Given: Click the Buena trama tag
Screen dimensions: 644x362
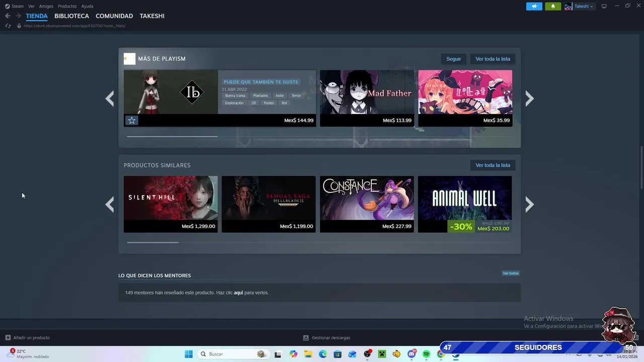Looking at the screenshot, I should pos(235,96).
